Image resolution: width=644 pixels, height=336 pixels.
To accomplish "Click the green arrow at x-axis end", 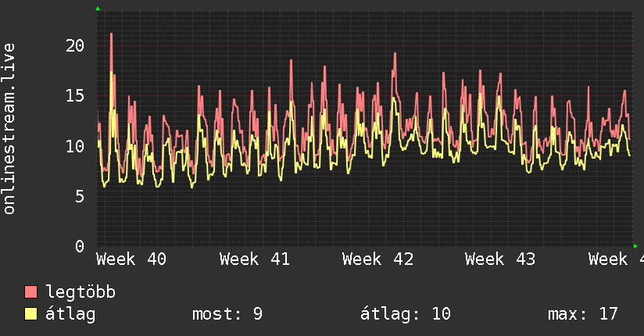I will click(635, 246).
